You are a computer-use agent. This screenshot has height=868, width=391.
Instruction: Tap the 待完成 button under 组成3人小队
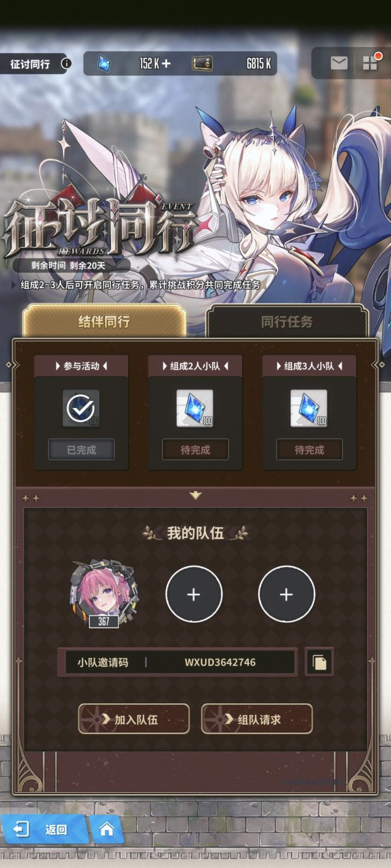tap(310, 450)
